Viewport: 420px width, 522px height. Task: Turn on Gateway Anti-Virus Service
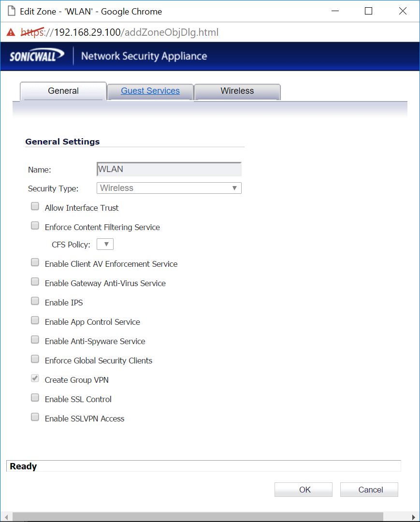34,281
